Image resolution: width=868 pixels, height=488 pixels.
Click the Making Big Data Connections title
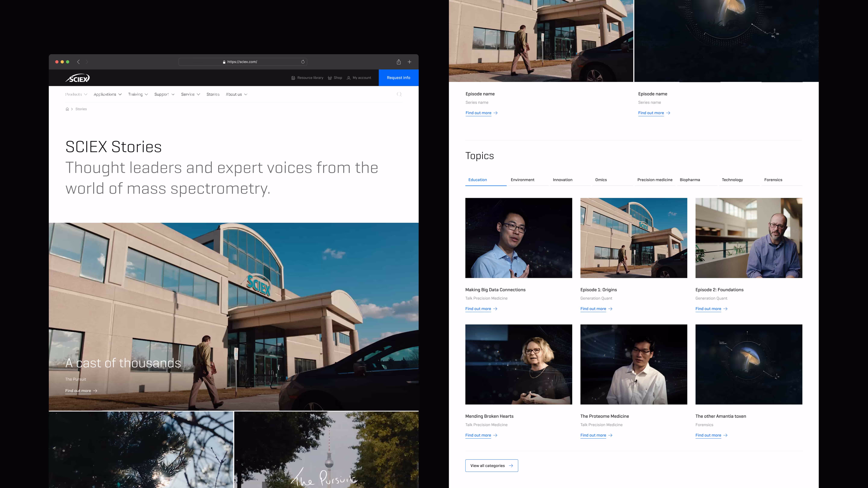coord(495,290)
